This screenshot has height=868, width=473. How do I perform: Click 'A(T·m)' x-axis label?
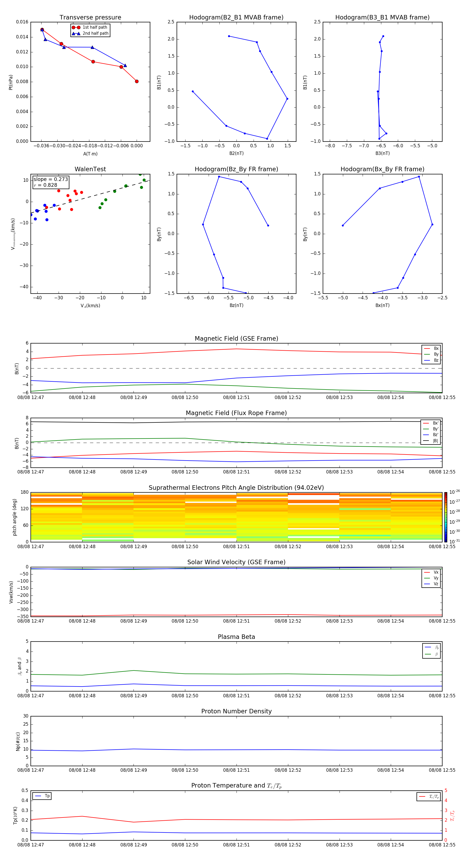point(90,154)
